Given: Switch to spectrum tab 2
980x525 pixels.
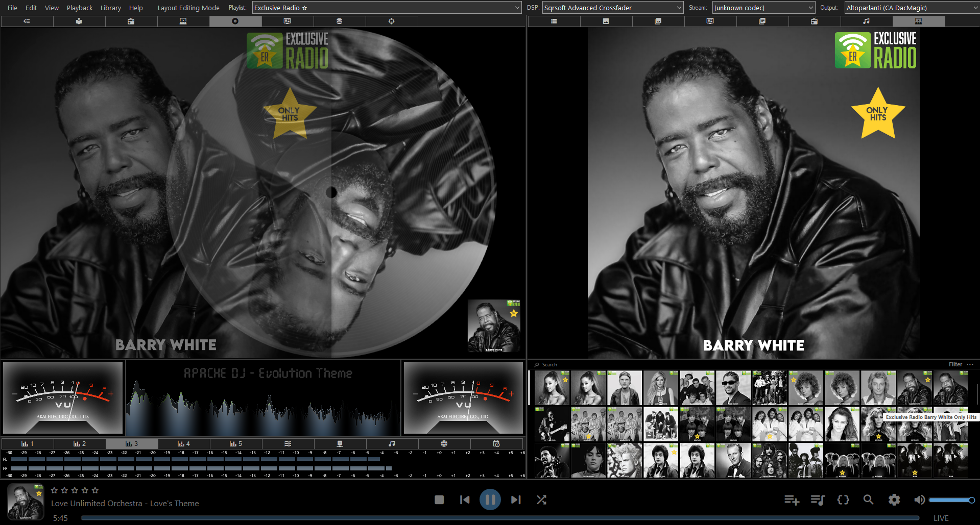Looking at the screenshot, I should [x=80, y=444].
